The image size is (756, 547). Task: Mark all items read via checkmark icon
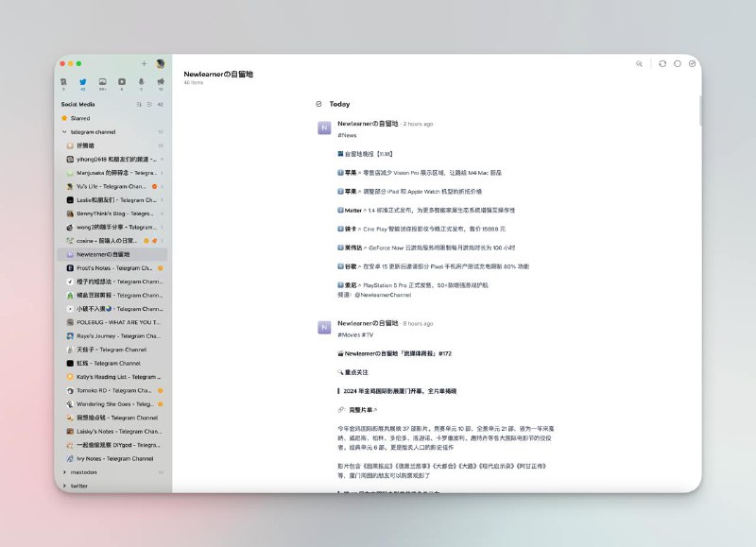692,63
